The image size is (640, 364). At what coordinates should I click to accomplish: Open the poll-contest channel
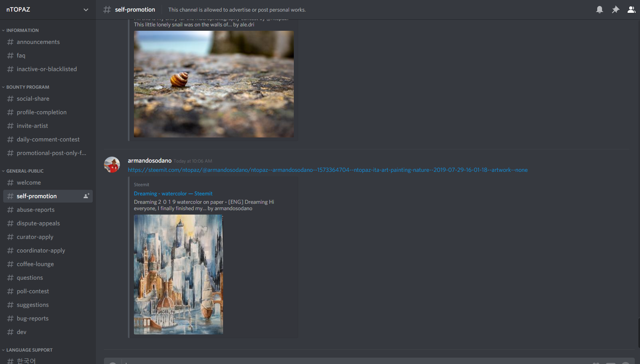pos(48,291)
